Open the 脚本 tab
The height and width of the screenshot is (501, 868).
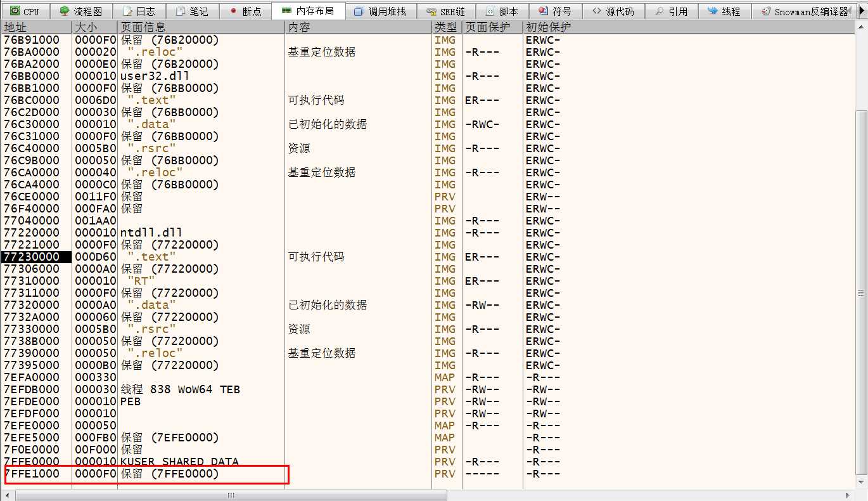pyautogui.click(x=502, y=11)
